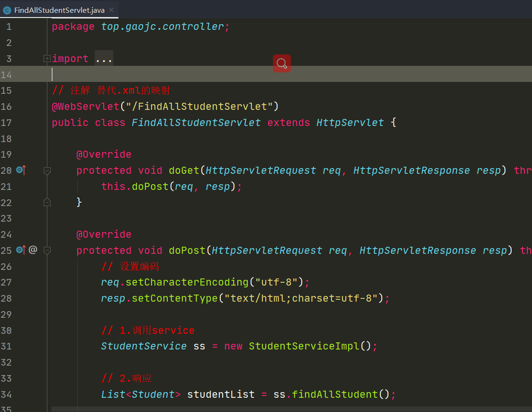Click the Java class icon on the file tab
The width and height of the screenshot is (532, 412).
coord(8,9)
